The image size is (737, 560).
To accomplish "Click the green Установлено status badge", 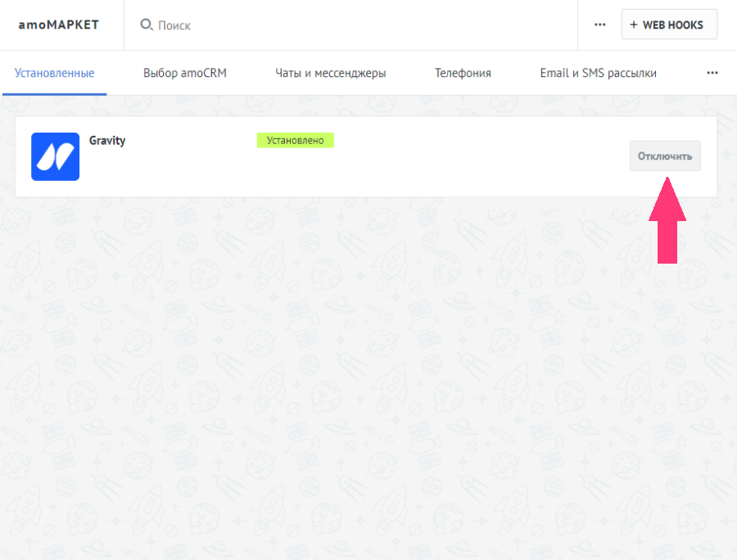I will click(295, 140).
